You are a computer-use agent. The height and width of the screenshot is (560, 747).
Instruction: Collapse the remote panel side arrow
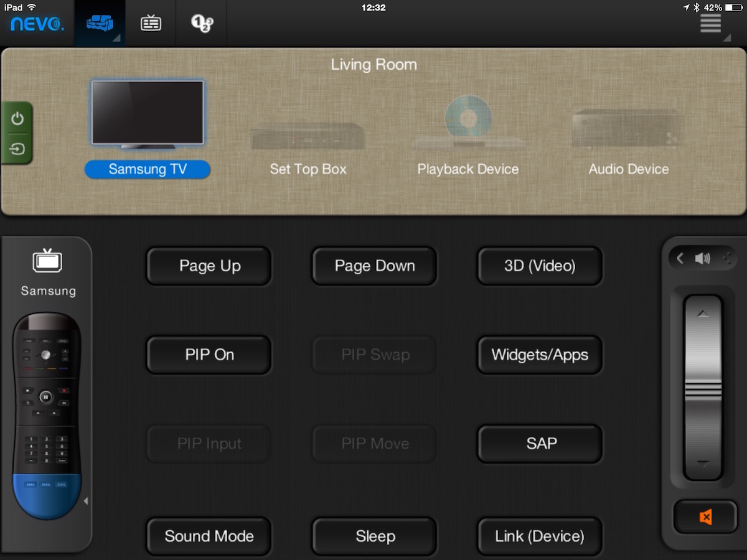point(86,501)
